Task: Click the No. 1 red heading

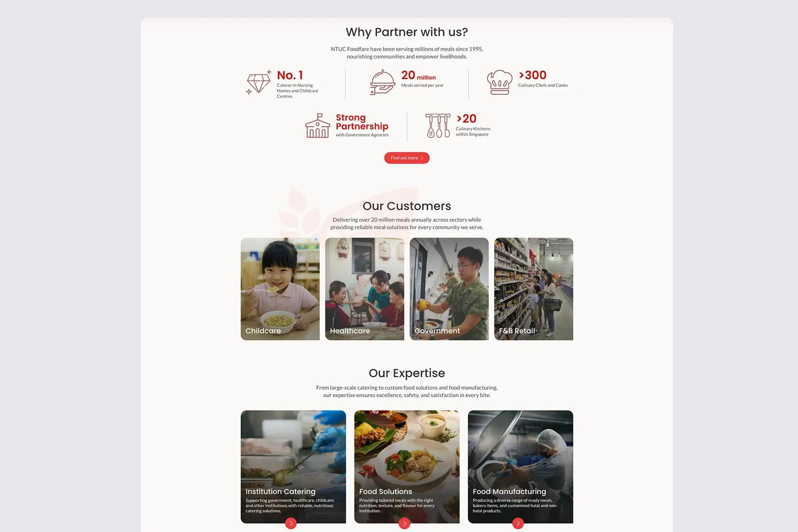Action: tap(290, 75)
